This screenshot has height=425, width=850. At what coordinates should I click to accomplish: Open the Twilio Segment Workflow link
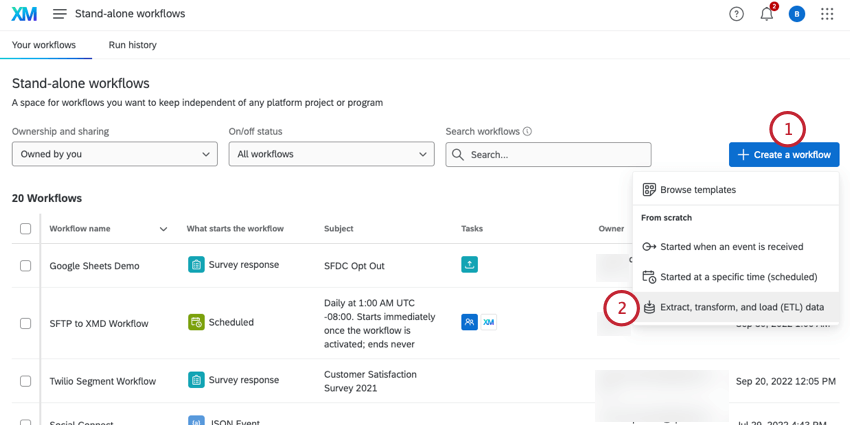coord(103,381)
